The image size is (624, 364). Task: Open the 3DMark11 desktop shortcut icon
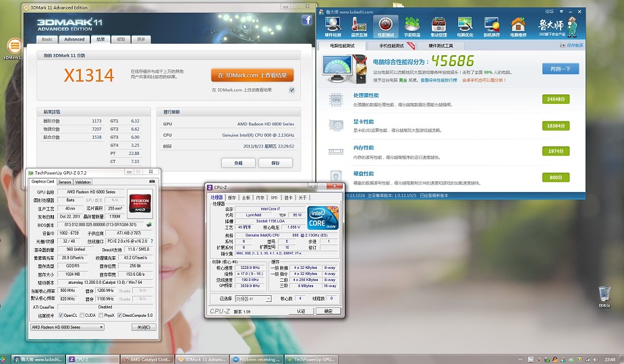[x=13, y=49]
